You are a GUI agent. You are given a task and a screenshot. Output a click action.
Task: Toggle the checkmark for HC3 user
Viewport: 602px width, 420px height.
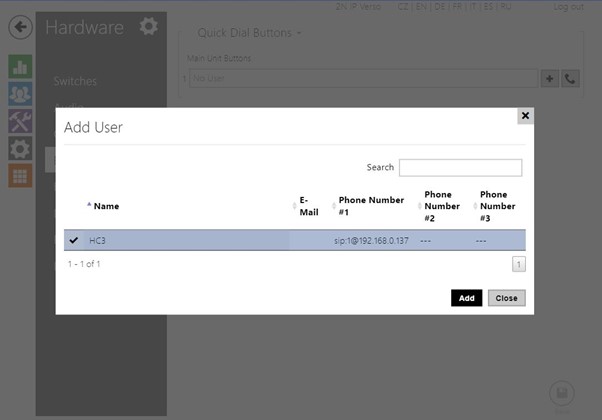tap(73, 240)
